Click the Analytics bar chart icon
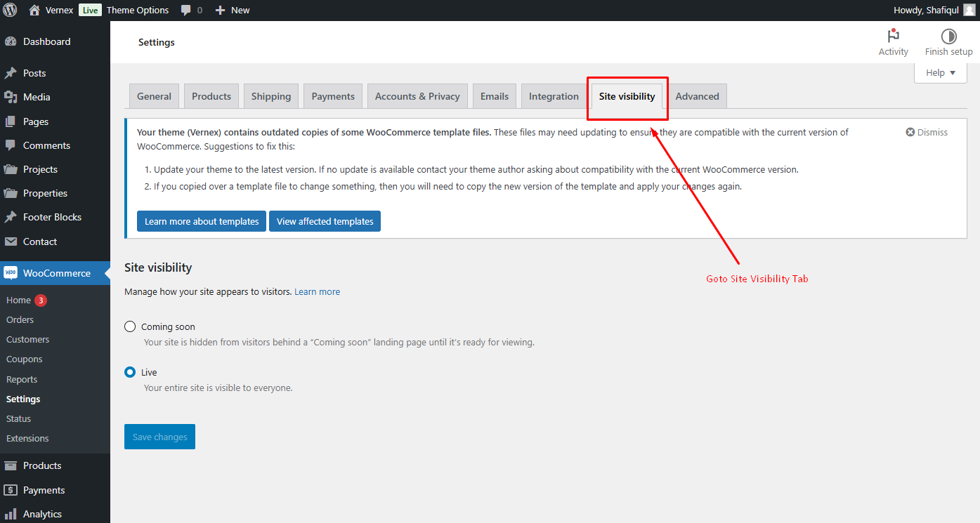This screenshot has width=980, height=523. (11, 514)
